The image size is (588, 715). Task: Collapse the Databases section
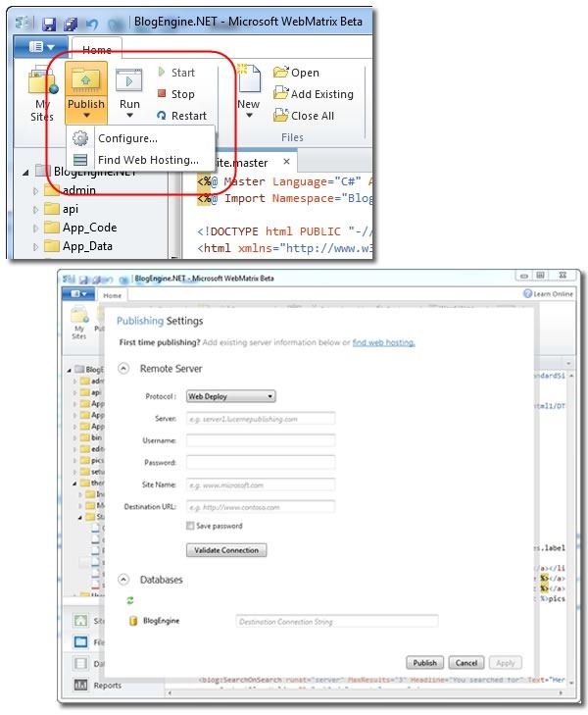pos(122,580)
